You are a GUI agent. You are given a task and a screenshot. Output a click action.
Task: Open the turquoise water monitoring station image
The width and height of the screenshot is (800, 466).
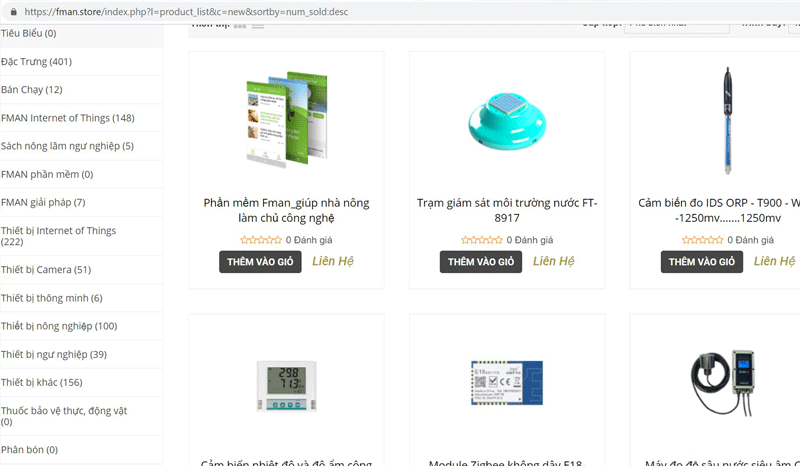click(x=507, y=121)
